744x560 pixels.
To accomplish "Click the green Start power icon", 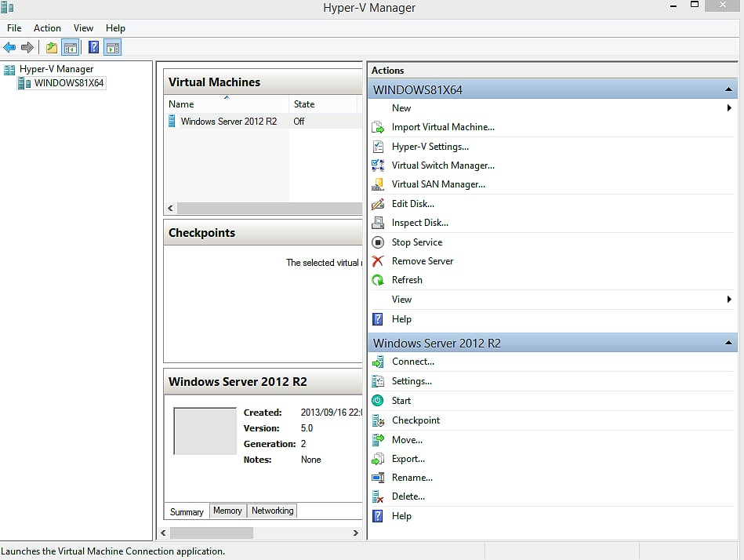I will click(x=378, y=401).
